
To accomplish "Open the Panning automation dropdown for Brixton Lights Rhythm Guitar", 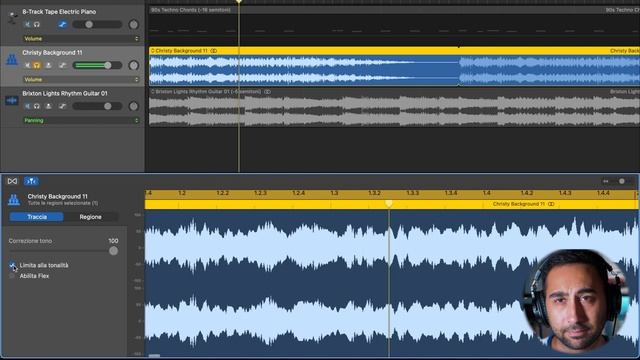I will (x=81, y=120).
